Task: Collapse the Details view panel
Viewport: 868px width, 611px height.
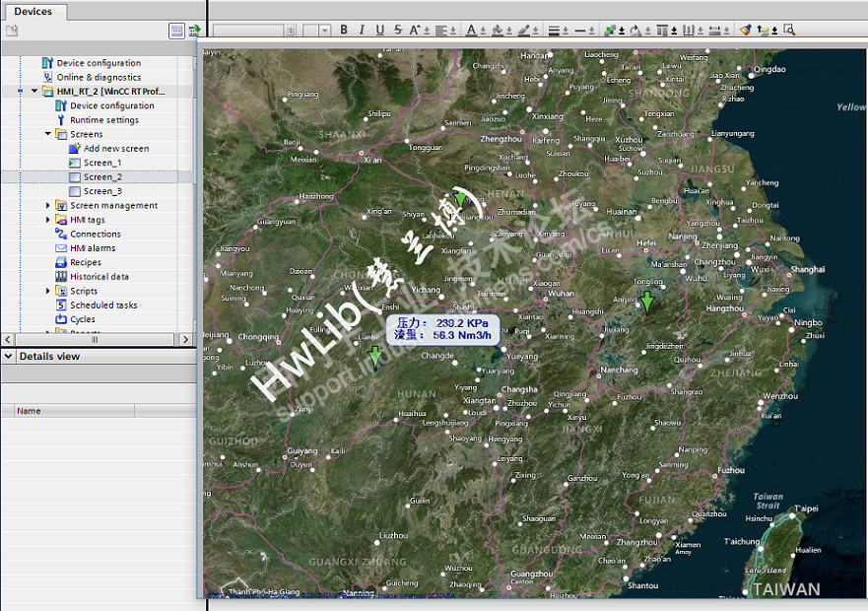Action: tap(9, 356)
